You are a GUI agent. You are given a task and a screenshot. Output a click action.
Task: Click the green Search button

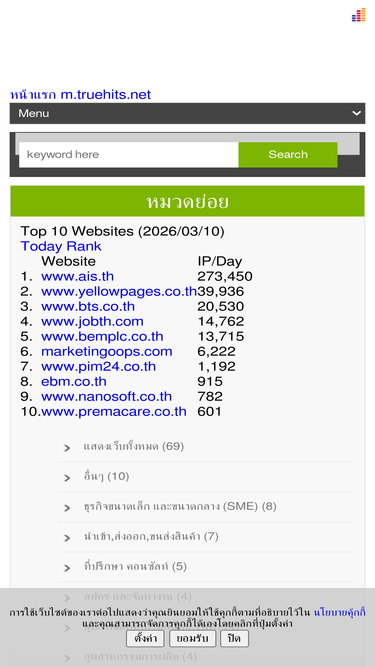[288, 154]
